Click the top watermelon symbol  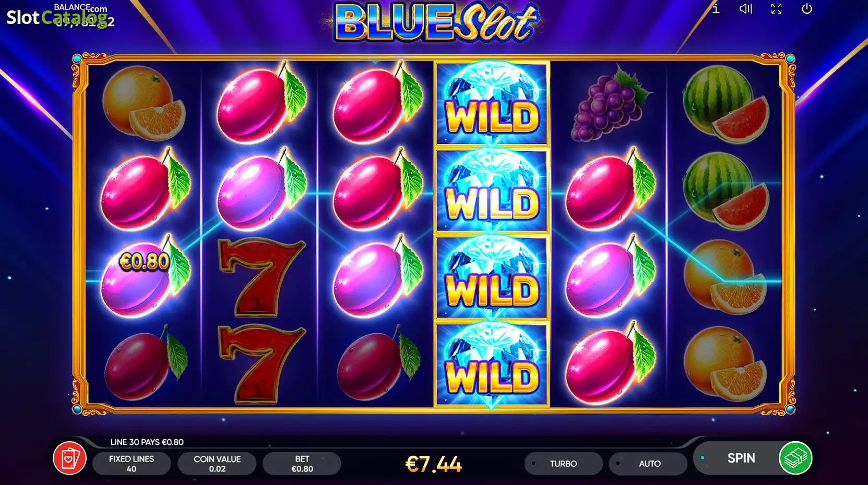726,104
